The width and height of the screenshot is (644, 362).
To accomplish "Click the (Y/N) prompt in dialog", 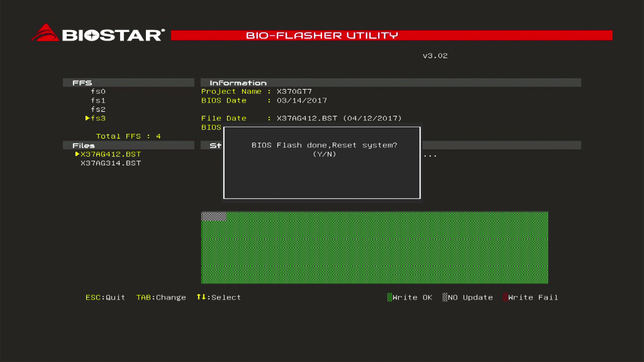I will pos(325,154).
